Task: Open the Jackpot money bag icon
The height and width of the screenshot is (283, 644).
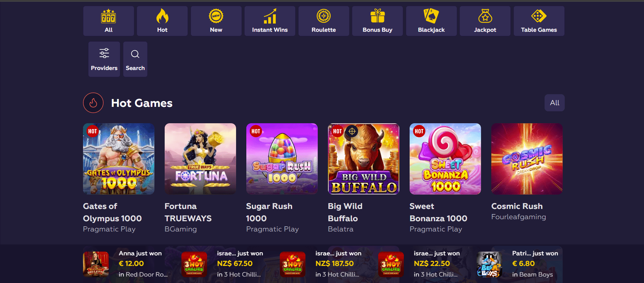Action: (485, 16)
